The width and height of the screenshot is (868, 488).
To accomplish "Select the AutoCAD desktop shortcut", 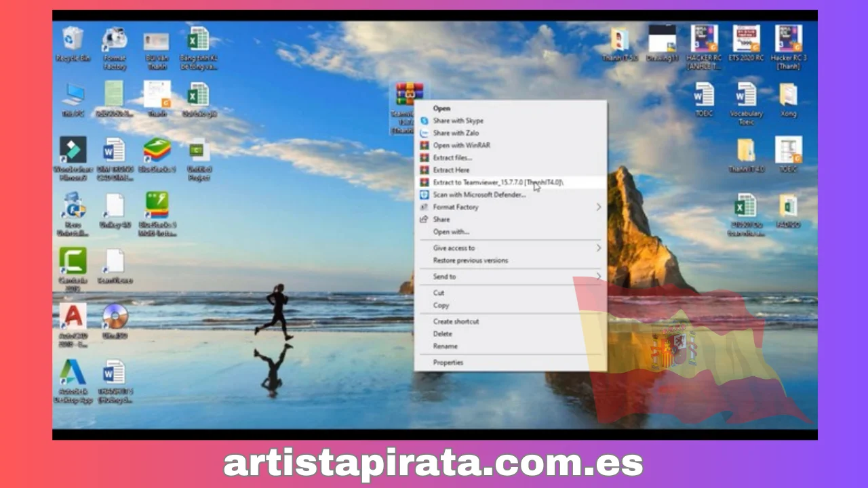I will click(73, 325).
